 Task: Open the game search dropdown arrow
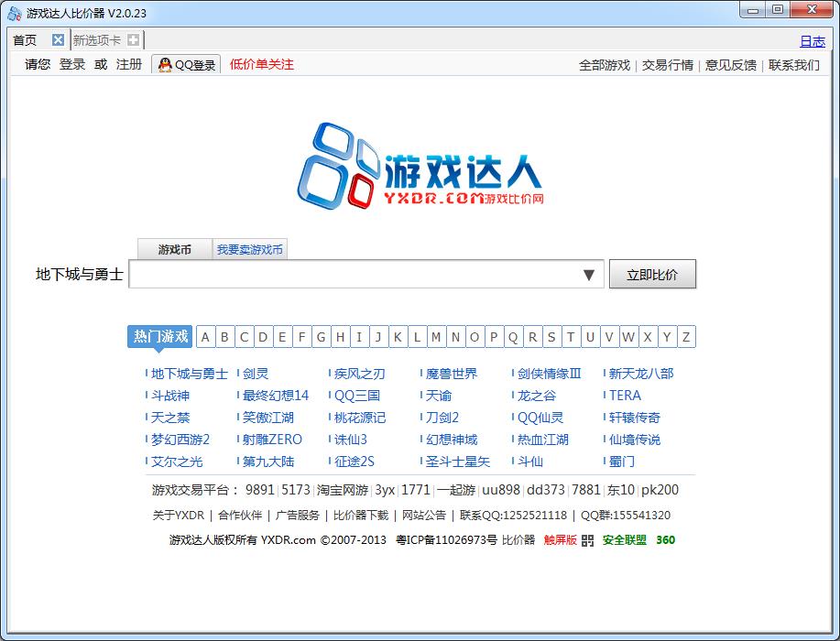(589, 275)
